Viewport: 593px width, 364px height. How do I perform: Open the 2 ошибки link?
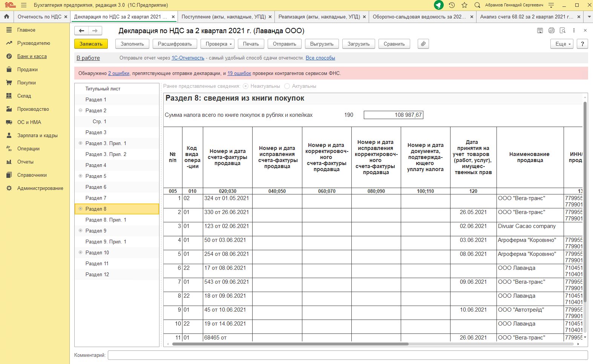[119, 73]
